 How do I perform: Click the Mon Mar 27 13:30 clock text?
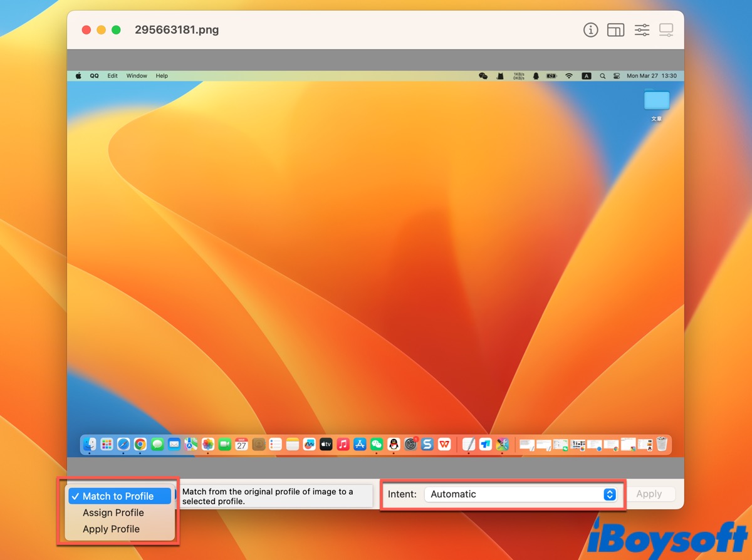(x=652, y=76)
